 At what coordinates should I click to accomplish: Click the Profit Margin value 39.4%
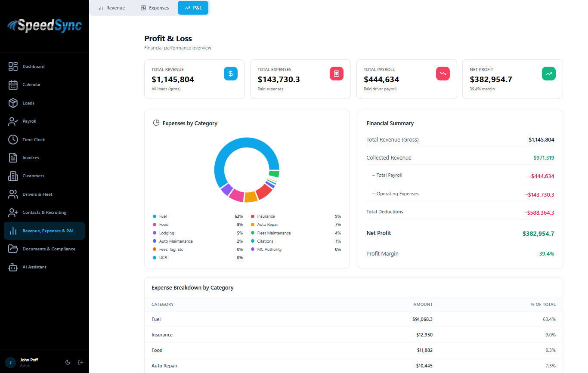coord(547,254)
